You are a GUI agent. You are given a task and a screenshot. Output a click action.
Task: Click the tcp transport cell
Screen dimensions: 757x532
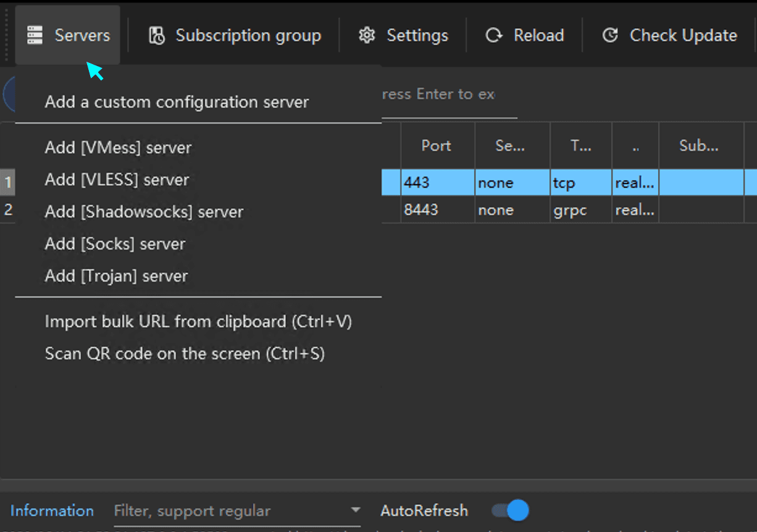pyautogui.click(x=580, y=183)
